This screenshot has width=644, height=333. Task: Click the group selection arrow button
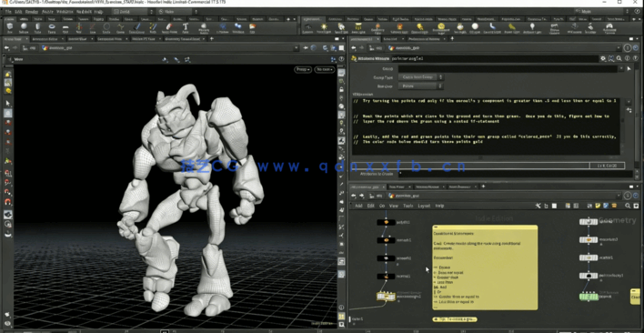click(629, 68)
